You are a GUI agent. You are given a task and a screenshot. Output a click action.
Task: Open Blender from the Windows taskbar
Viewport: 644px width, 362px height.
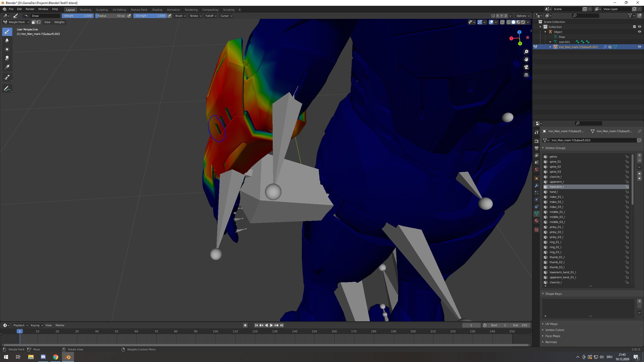tap(68, 357)
